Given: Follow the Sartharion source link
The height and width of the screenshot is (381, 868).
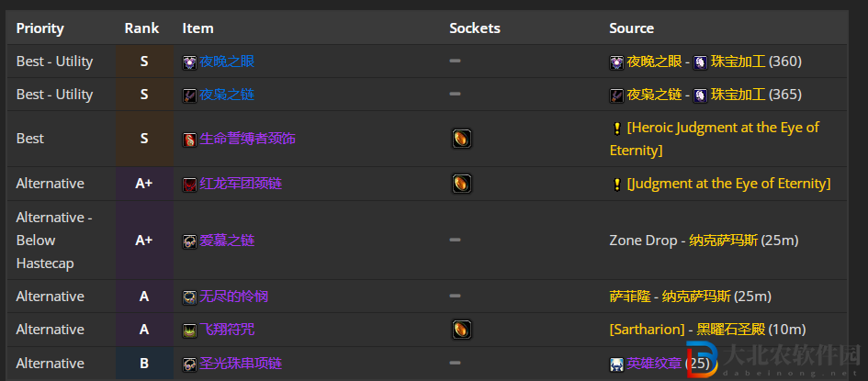Looking at the screenshot, I should (648, 330).
